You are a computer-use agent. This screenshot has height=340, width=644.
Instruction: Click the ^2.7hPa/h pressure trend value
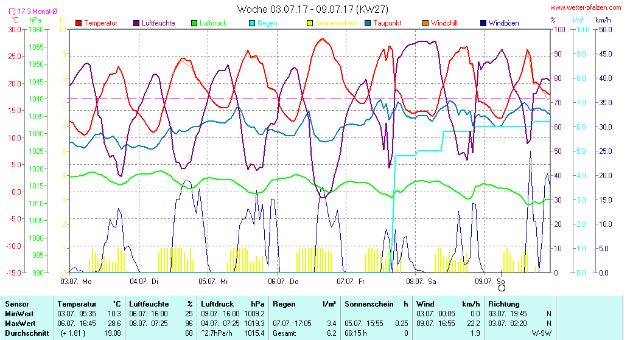point(215,333)
